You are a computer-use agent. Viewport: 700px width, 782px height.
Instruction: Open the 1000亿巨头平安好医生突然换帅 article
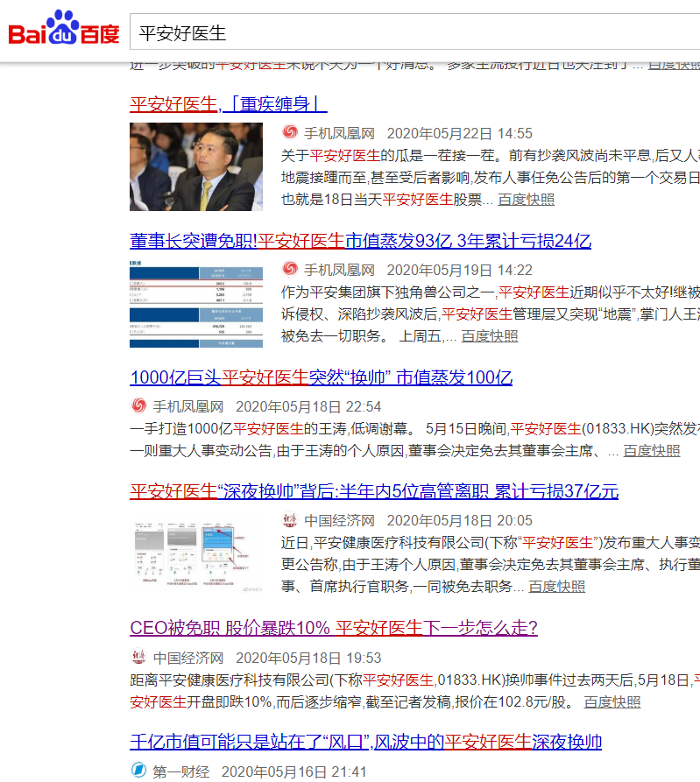tap(321, 377)
